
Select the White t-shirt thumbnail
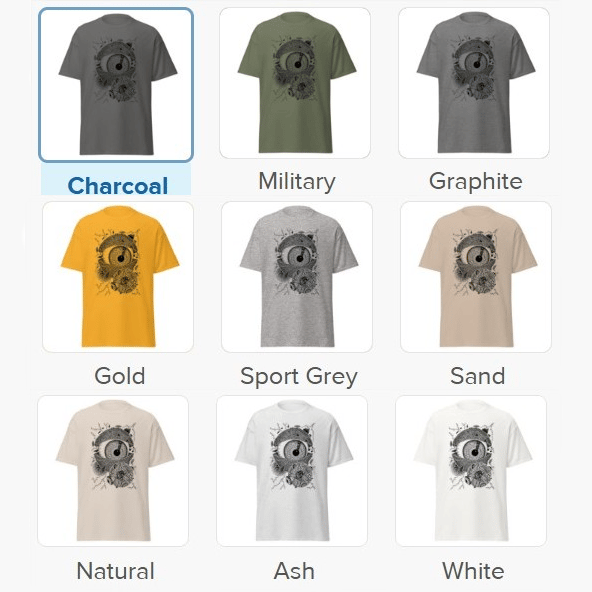[471, 471]
